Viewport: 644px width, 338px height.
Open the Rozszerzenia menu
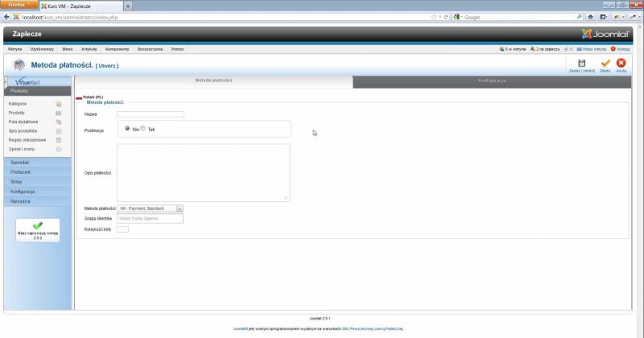pyautogui.click(x=149, y=49)
